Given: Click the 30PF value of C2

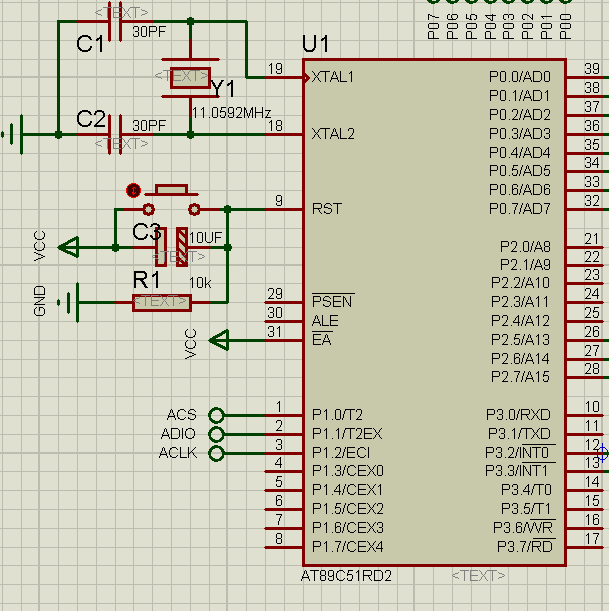Looking at the screenshot, I should pos(149,125).
